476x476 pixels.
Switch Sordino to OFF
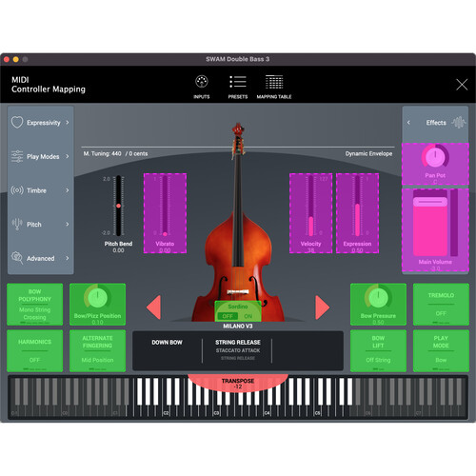(228, 316)
